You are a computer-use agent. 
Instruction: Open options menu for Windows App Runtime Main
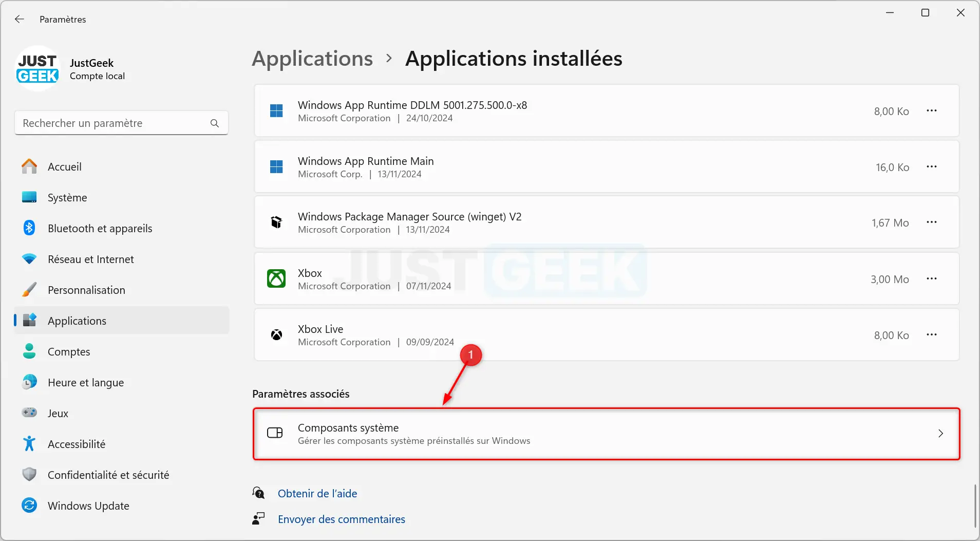(x=932, y=167)
